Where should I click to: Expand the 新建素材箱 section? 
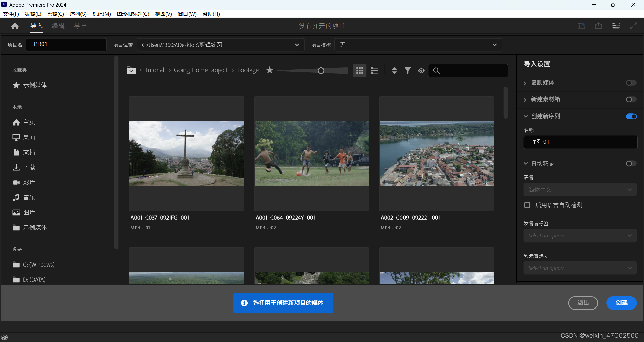(525, 100)
